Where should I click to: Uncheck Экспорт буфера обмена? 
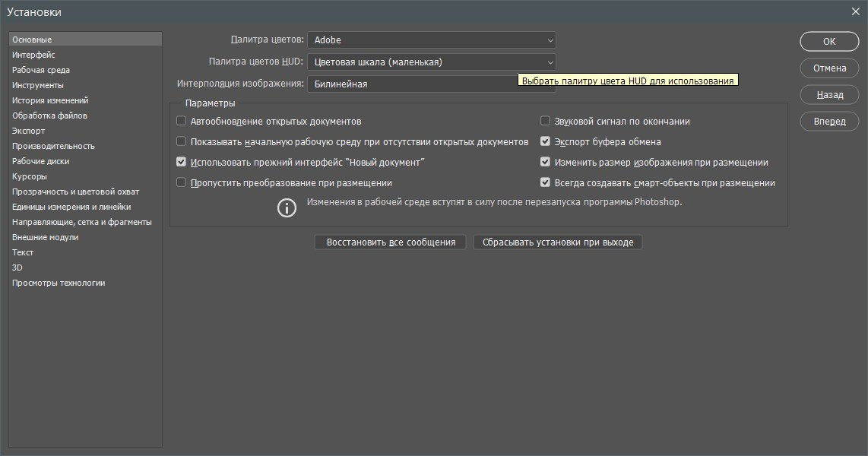point(545,141)
